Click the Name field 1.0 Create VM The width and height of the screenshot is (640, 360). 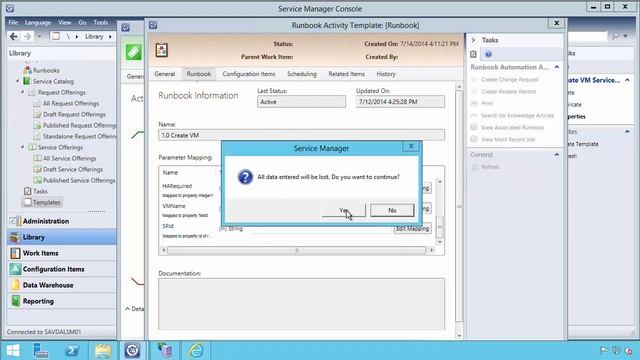point(302,135)
